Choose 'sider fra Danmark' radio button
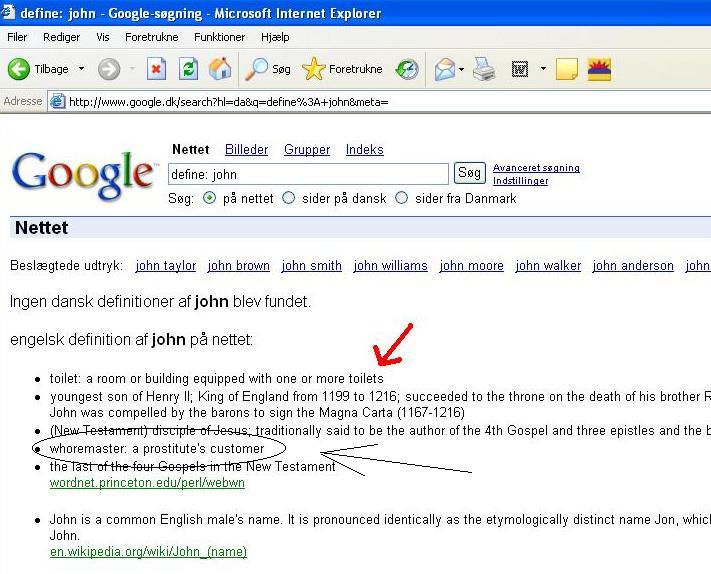711x574 pixels. point(402,198)
